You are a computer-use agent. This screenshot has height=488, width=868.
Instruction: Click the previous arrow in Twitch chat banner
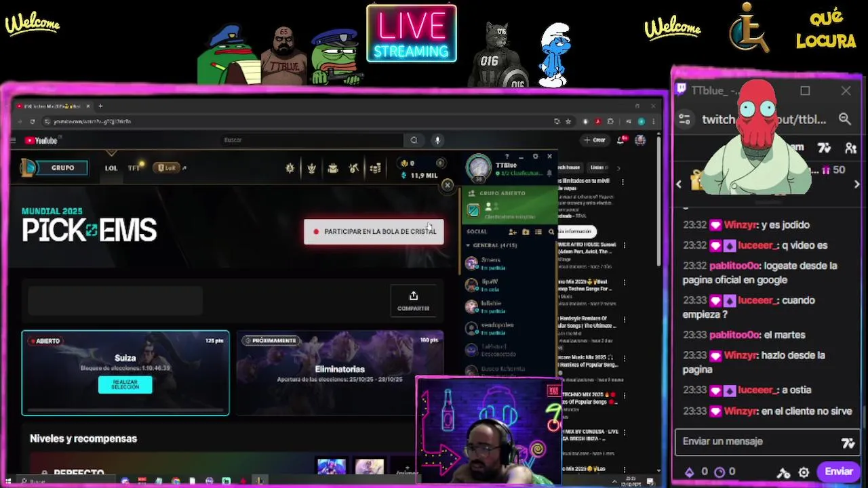(x=679, y=184)
